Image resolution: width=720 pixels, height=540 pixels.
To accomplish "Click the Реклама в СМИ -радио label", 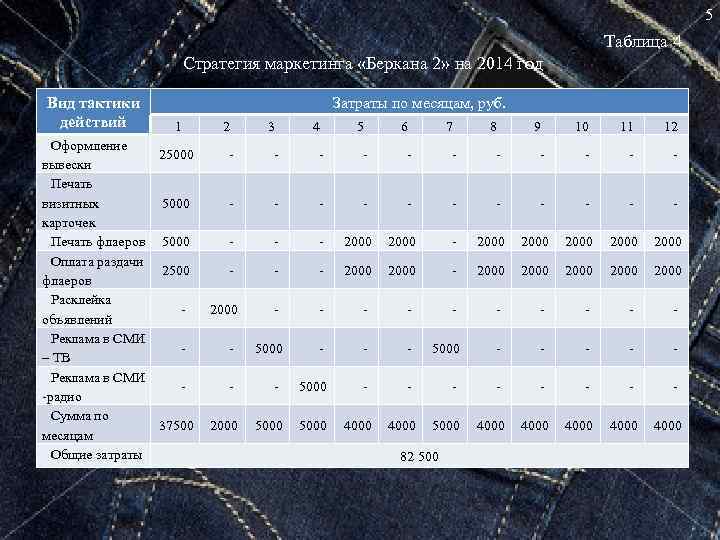I will [94, 387].
